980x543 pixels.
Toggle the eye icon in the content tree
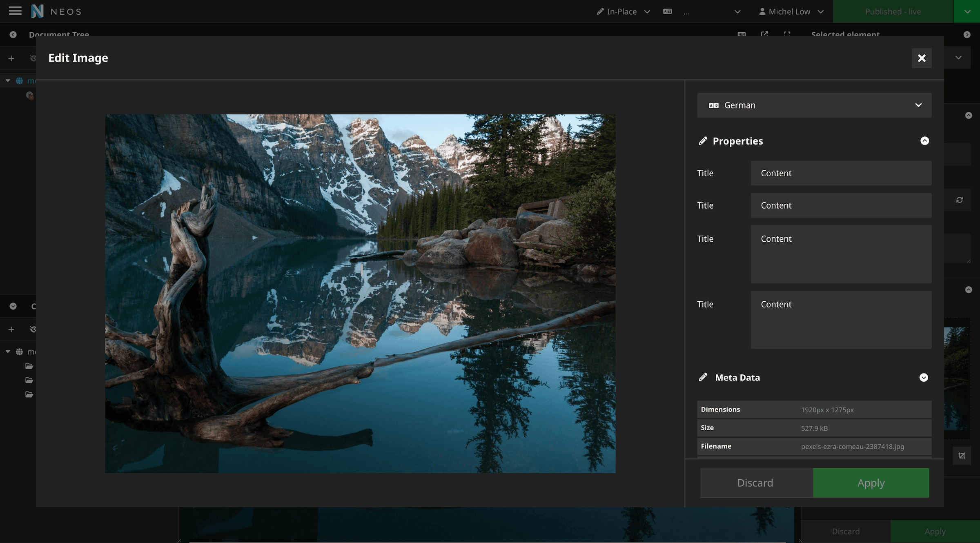click(33, 329)
